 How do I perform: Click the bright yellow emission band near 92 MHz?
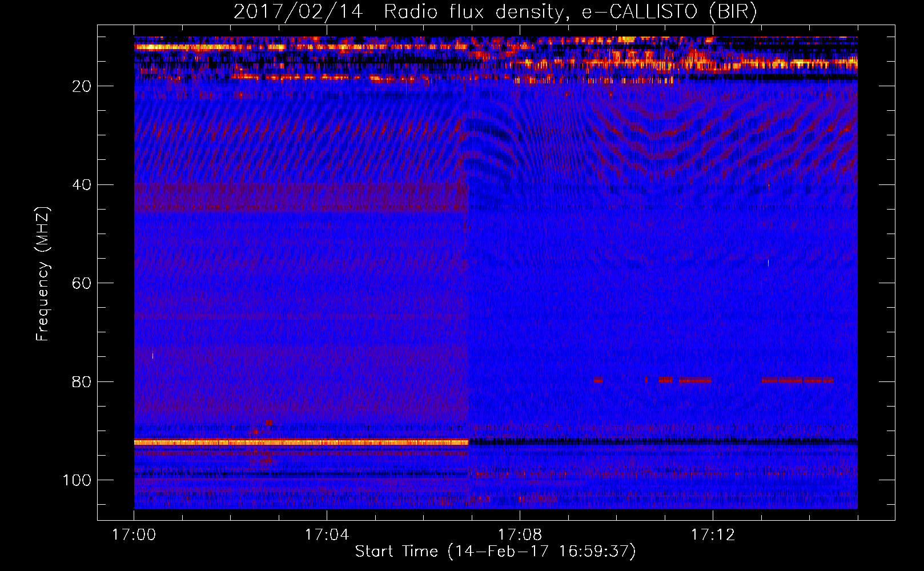(301, 442)
